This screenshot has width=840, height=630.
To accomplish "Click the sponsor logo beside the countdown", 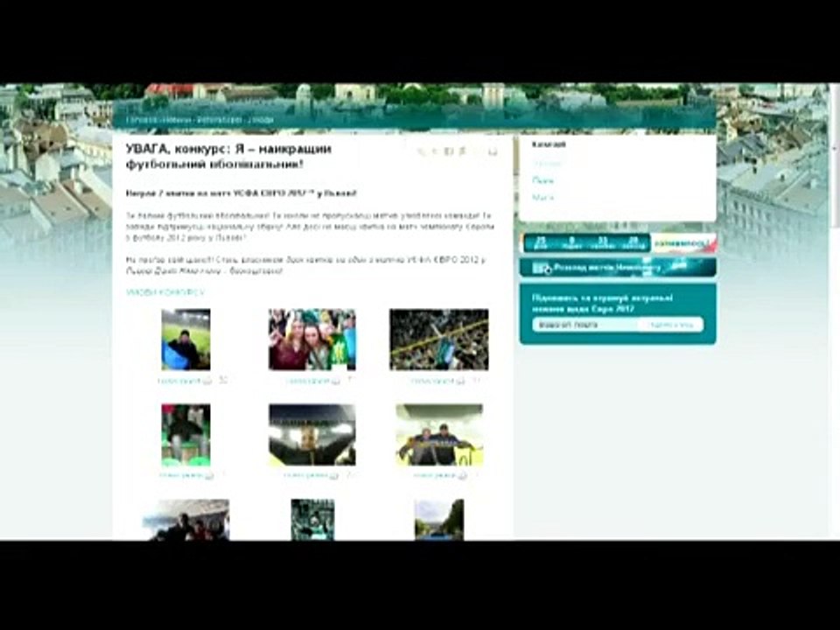I will [x=683, y=242].
